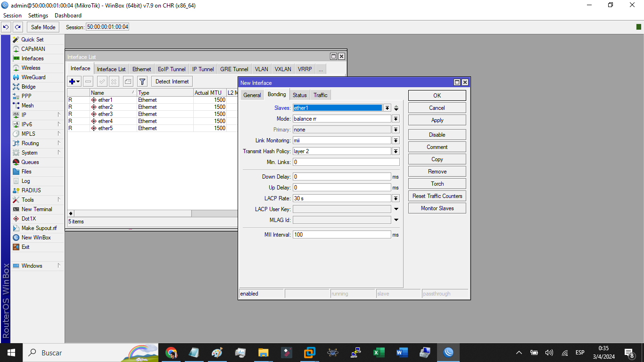Screen dimensions: 644x362
Task: Select the ether3 row in Interface List
Action: point(152,114)
